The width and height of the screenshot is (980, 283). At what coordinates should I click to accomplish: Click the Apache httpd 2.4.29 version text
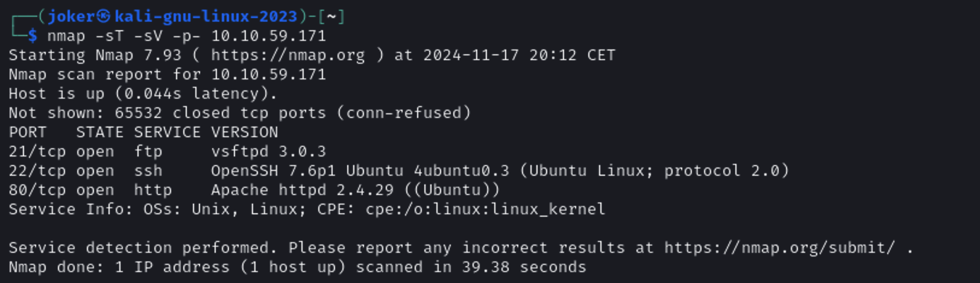click(x=302, y=190)
